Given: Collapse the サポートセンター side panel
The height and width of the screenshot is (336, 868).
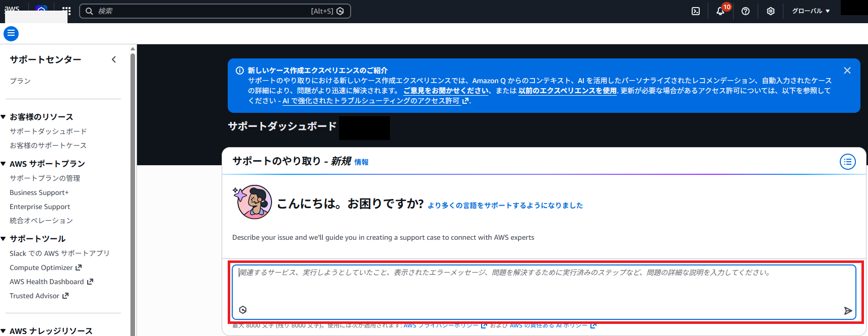Looking at the screenshot, I should pyautogui.click(x=114, y=59).
